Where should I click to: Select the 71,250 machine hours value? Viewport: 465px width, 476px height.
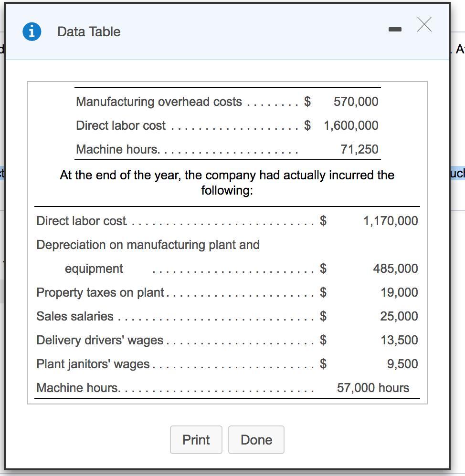click(x=359, y=149)
